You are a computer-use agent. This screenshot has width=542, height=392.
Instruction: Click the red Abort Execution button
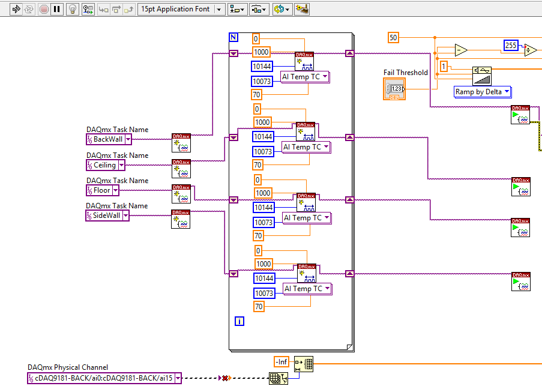[44, 10]
